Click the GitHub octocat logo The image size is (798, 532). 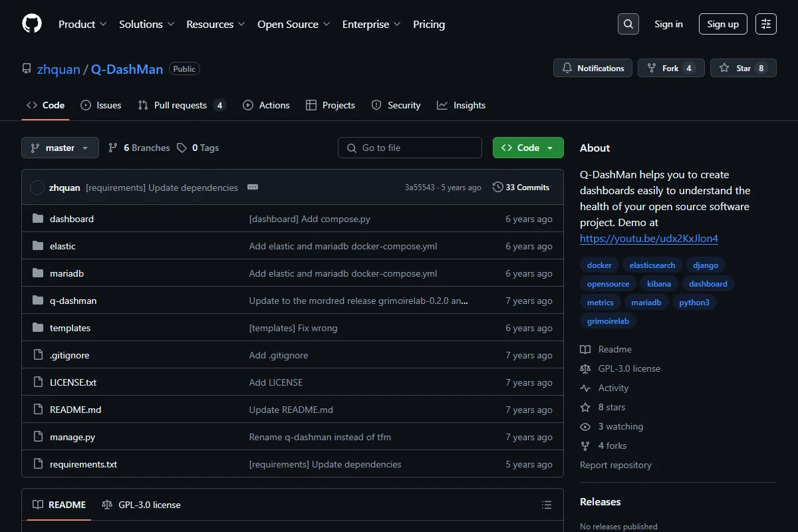pos(32,24)
